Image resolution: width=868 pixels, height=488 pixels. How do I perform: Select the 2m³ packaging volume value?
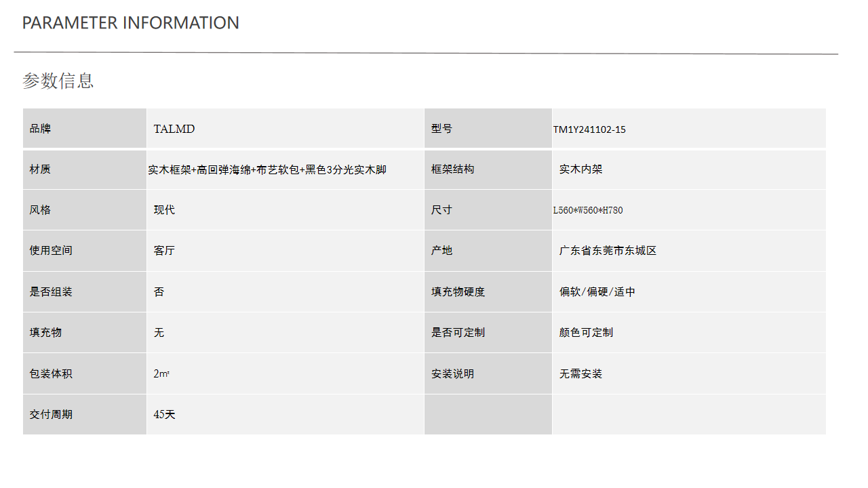161,373
